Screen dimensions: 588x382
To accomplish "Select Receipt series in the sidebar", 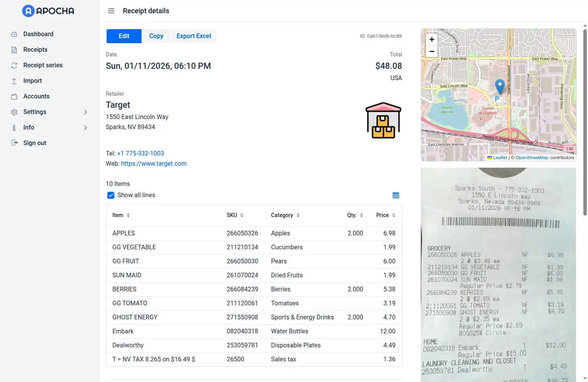I will (43, 65).
